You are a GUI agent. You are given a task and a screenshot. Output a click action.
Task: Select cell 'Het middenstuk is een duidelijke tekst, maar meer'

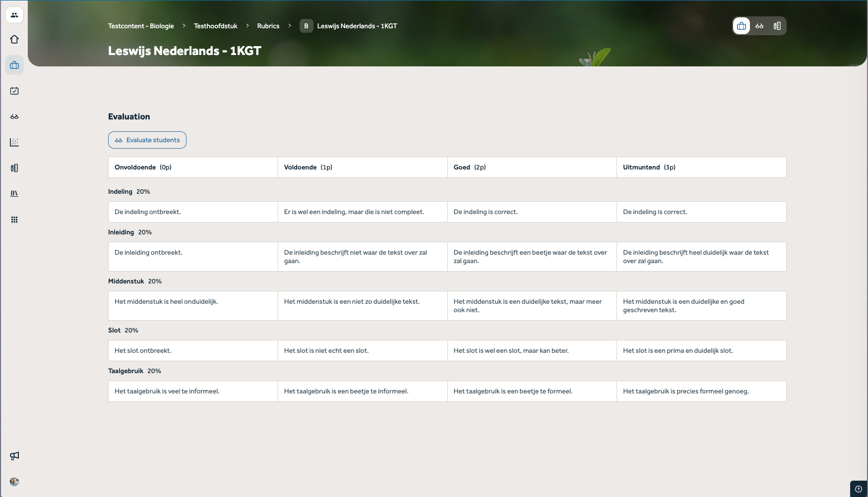[x=532, y=306]
